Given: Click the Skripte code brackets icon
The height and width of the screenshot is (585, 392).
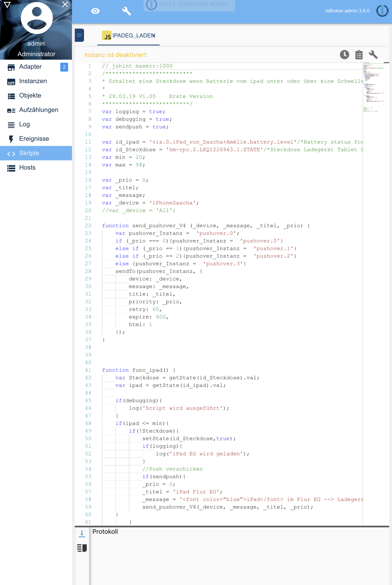Looking at the screenshot, I should (x=11, y=154).
